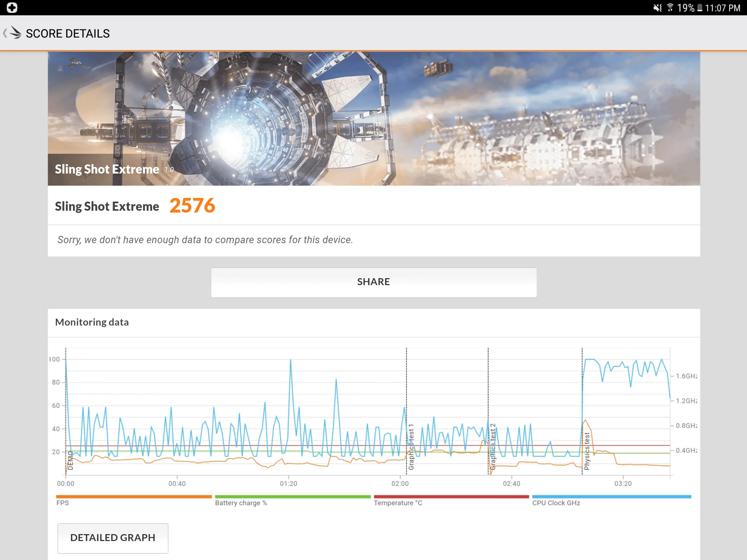Image resolution: width=747 pixels, height=560 pixels.
Task: Click the 40 value on left axis
Action: coord(56,429)
